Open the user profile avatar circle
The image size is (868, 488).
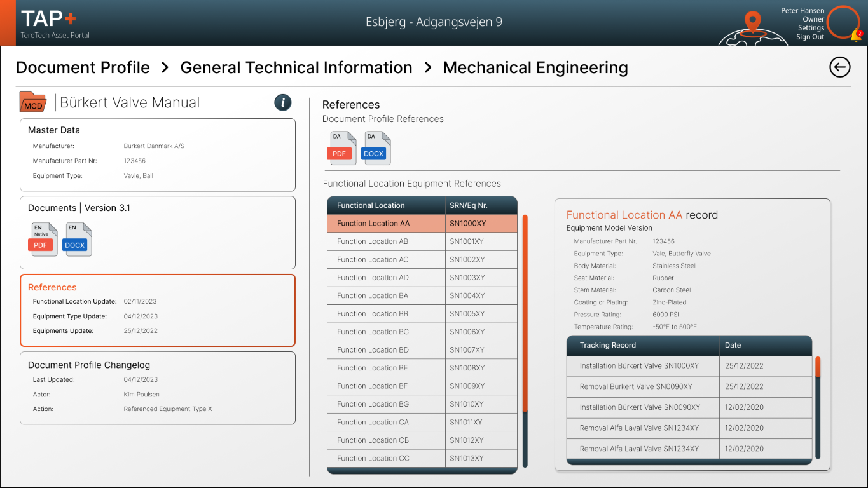pyautogui.click(x=843, y=23)
